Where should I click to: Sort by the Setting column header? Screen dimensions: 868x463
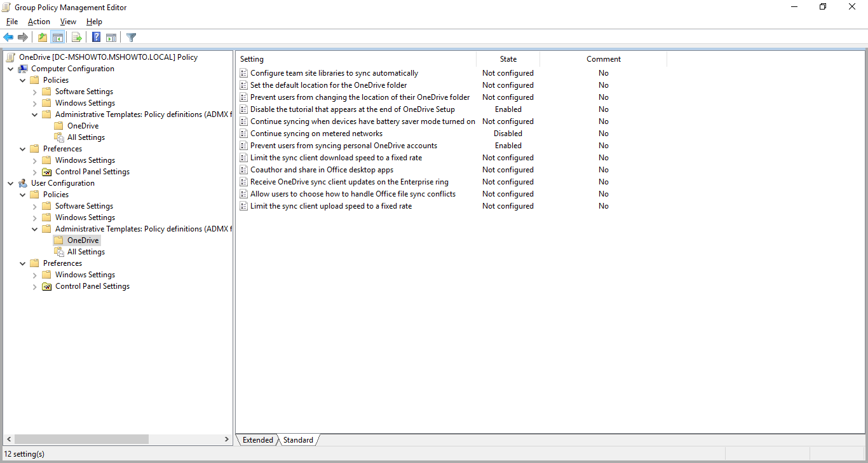[356, 59]
